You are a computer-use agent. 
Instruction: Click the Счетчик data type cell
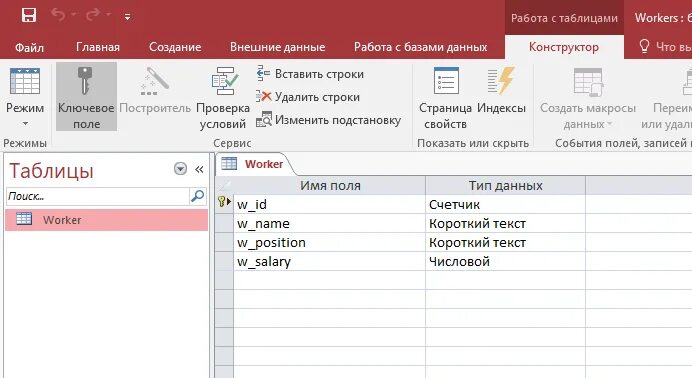505,205
